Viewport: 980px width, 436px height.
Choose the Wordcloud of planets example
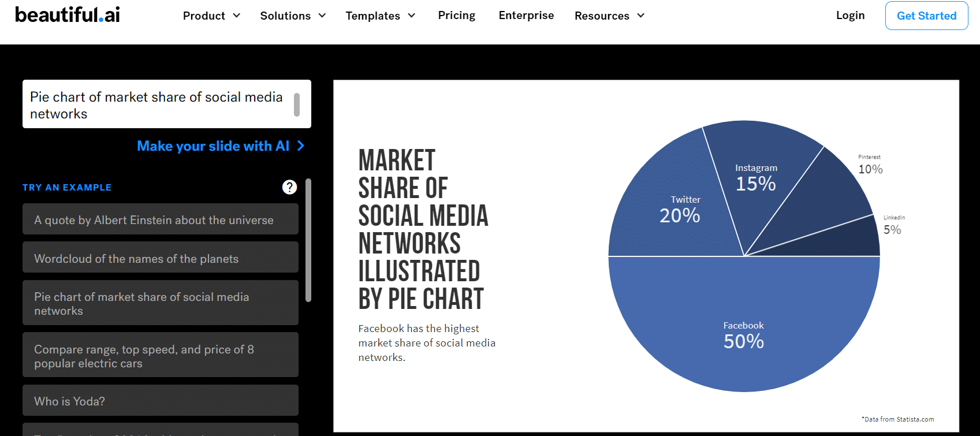[161, 258]
